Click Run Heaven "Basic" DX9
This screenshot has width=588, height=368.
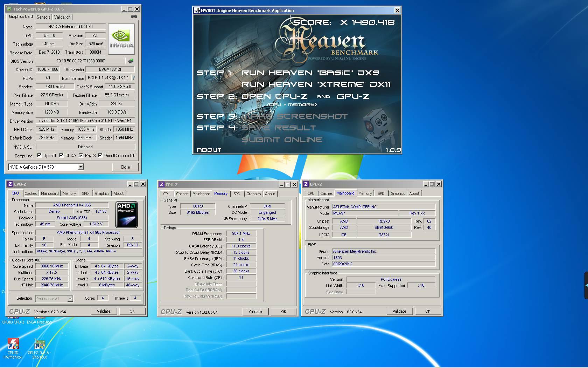[310, 73]
